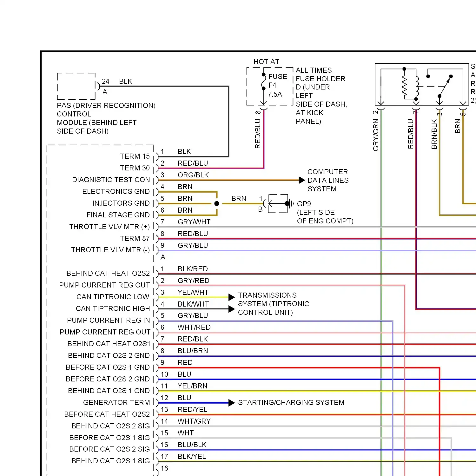
Task: Select 'CAN TIPTRONIC LOW' label
Action: 113,297
